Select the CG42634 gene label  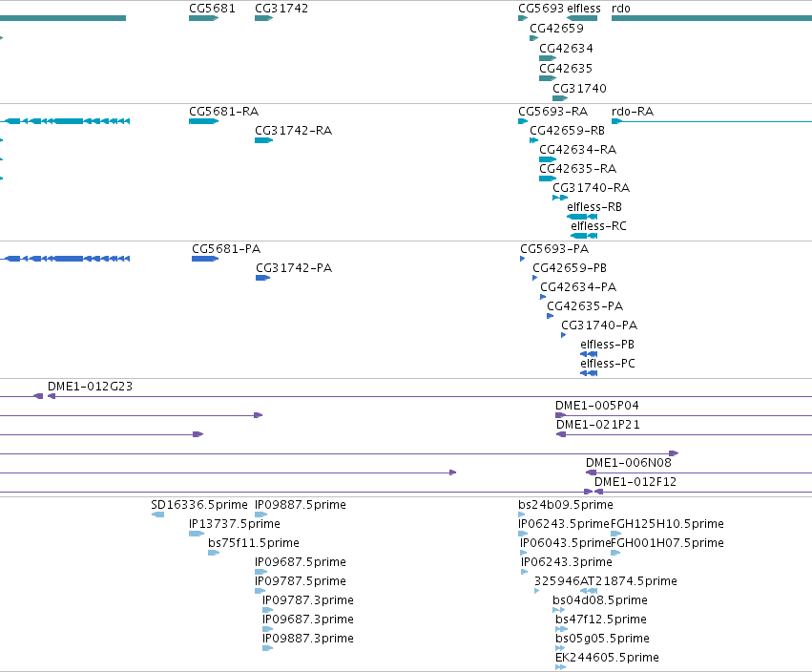tap(566, 48)
